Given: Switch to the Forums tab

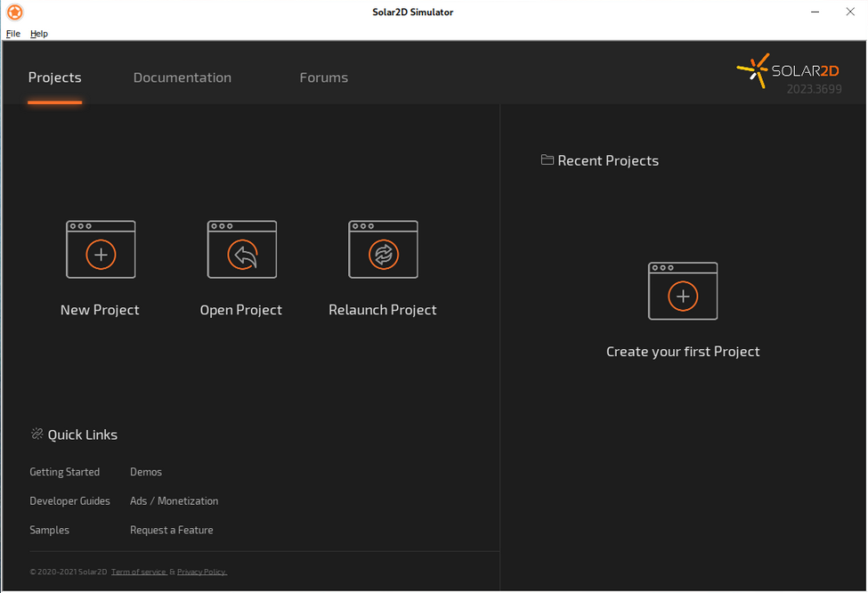Looking at the screenshot, I should pyautogui.click(x=324, y=77).
